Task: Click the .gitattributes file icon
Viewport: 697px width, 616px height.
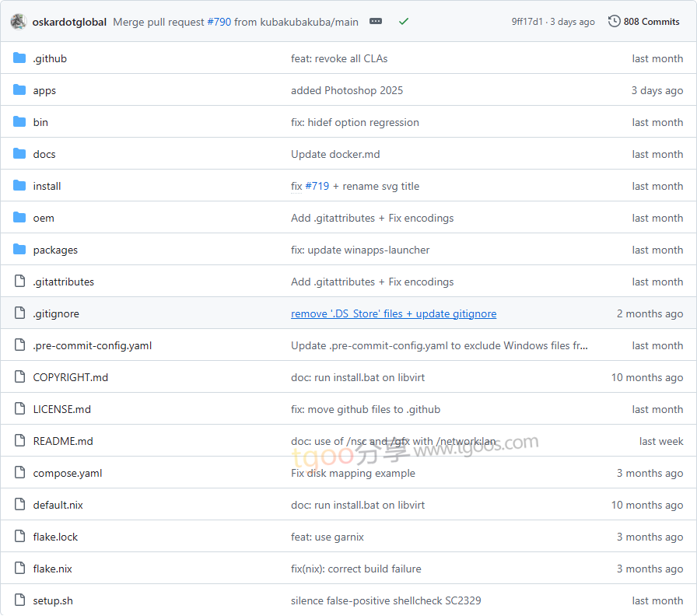Action: (x=19, y=282)
